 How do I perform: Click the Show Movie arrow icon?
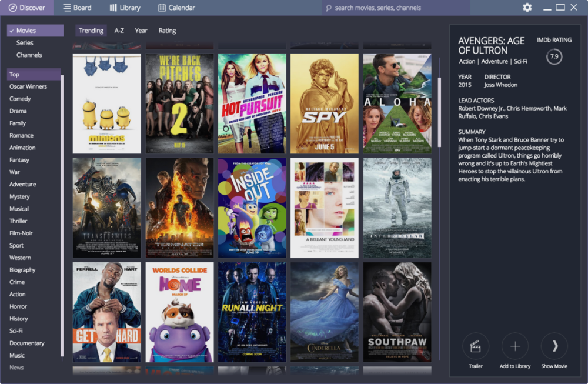pos(554,346)
